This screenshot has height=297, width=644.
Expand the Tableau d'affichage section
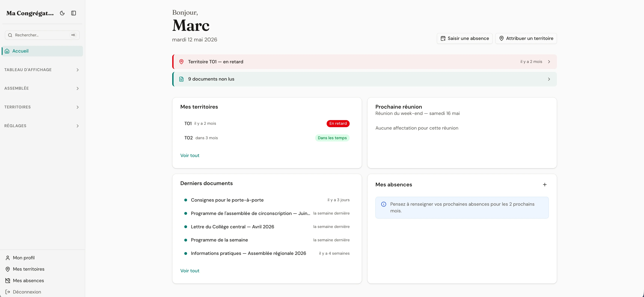pos(42,70)
